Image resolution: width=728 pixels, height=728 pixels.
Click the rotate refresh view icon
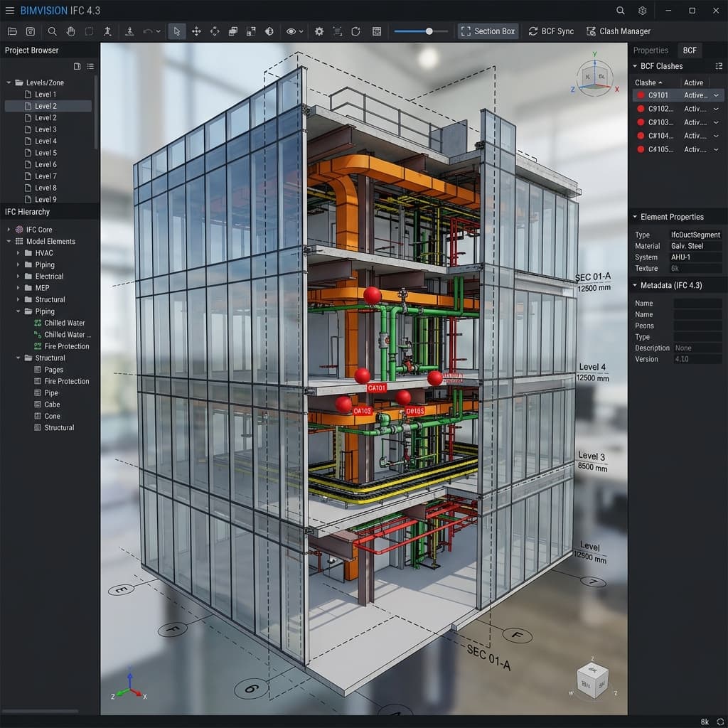pyautogui.click(x=355, y=31)
